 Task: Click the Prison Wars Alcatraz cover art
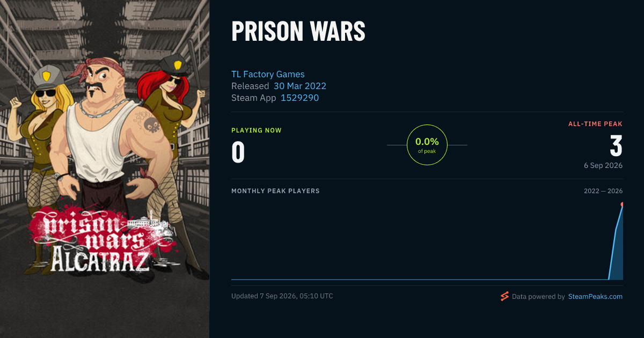coord(105,169)
